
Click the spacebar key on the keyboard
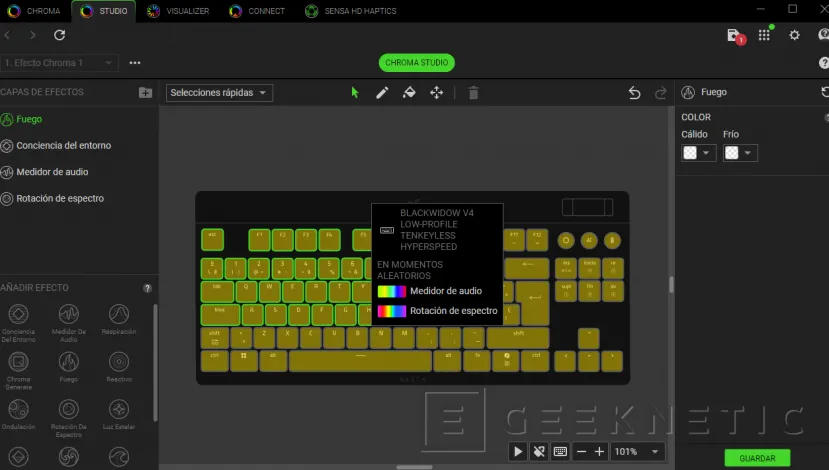[x=361, y=361]
